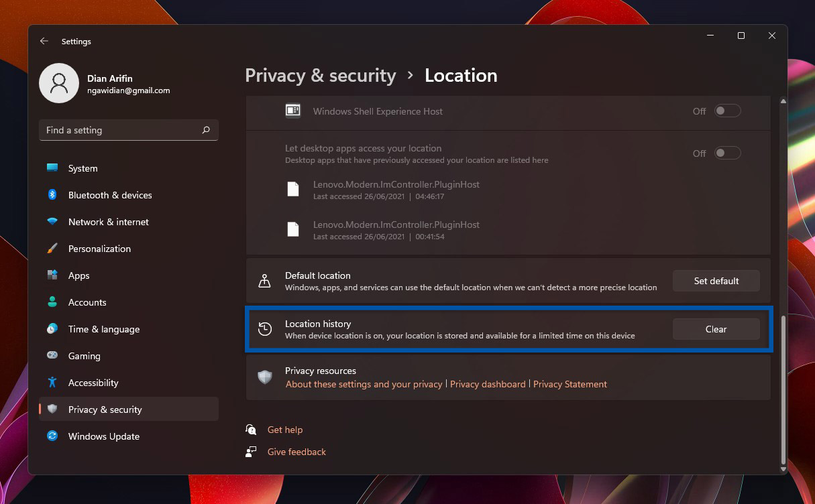Viewport: 815px width, 504px height.
Task: Open System settings in sidebar
Action: (83, 168)
